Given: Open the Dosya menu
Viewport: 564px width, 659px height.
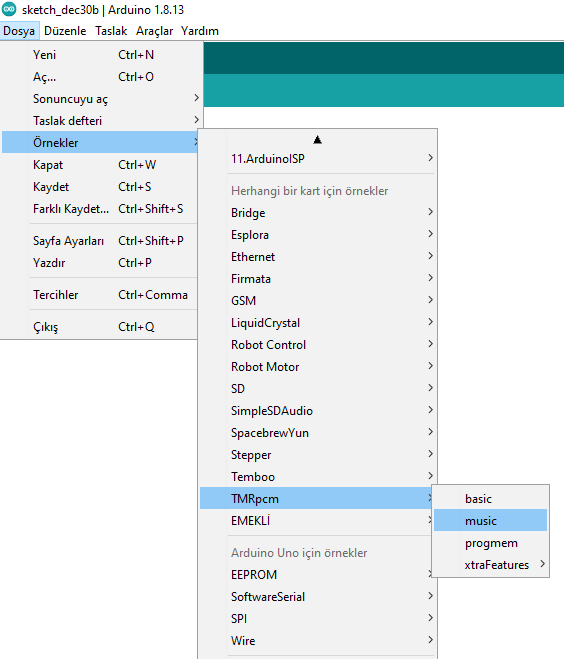Looking at the screenshot, I should (19, 31).
